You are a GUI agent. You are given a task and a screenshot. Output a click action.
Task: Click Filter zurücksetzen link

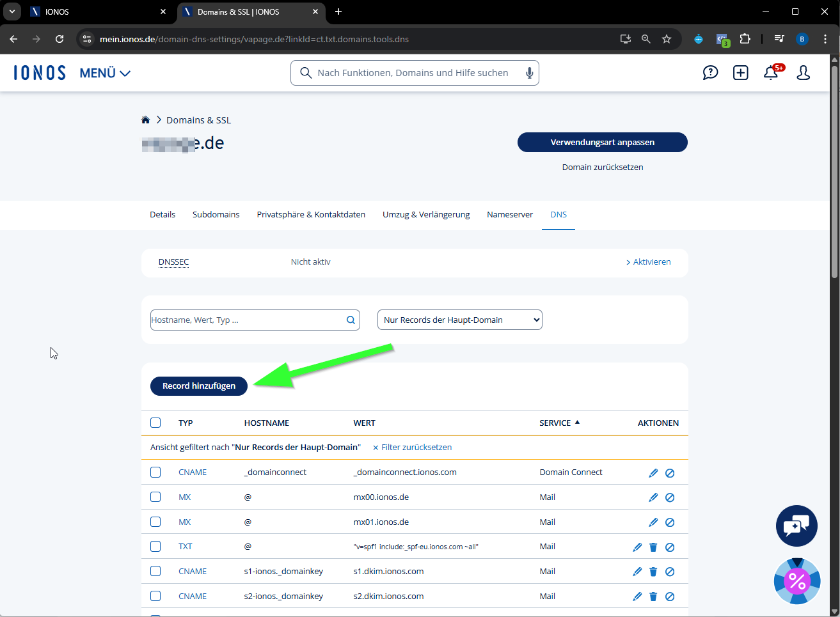click(x=412, y=448)
